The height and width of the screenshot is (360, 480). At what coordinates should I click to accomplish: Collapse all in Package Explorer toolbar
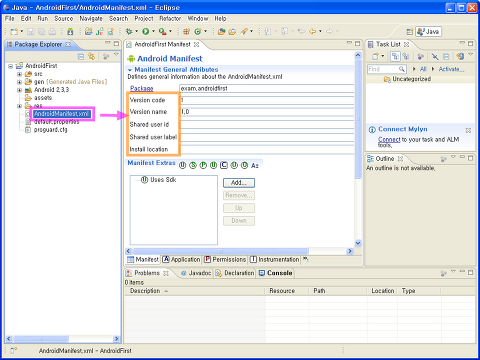81,57
